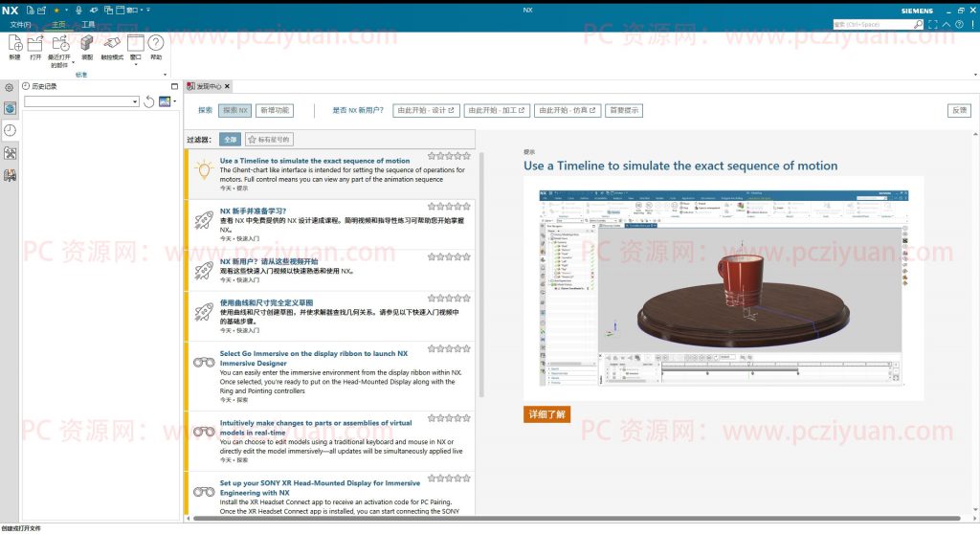This screenshot has width=980, height=534.
Task: Rate 'Intuitively make changes' item with stars
Action: coord(449,417)
